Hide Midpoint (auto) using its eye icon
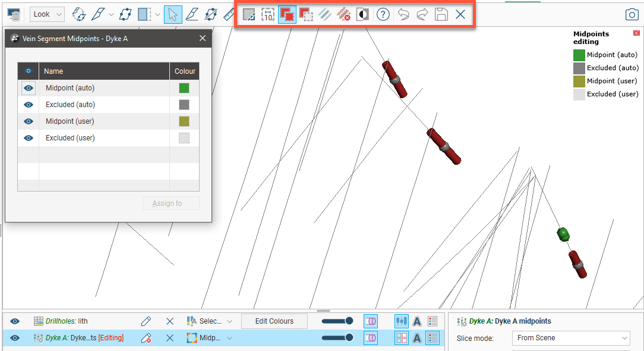 (x=28, y=88)
